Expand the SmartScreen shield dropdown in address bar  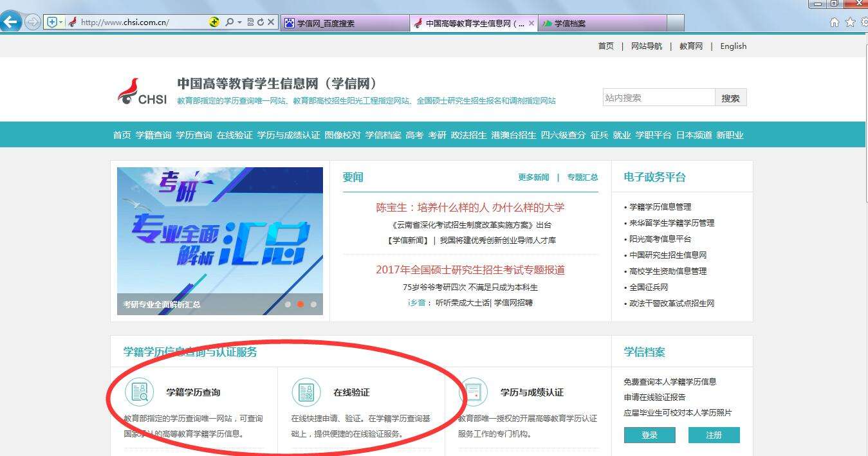[61, 21]
